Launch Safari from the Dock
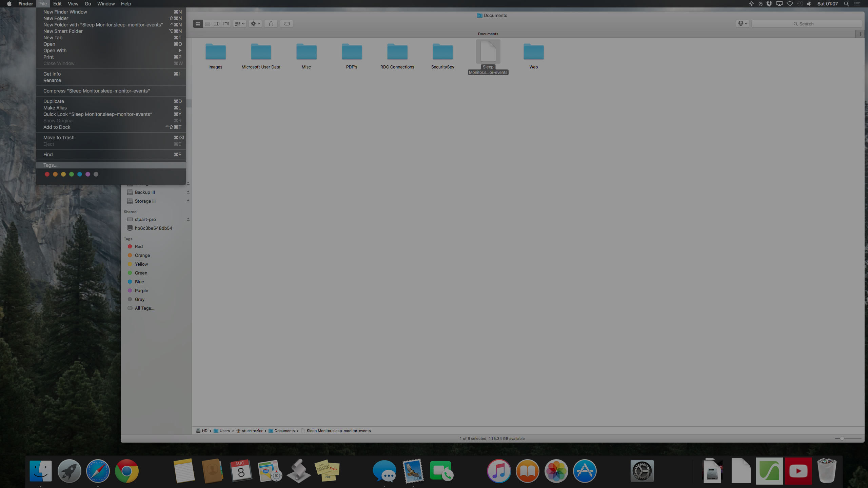This screenshot has width=868, height=488. pos(98,471)
